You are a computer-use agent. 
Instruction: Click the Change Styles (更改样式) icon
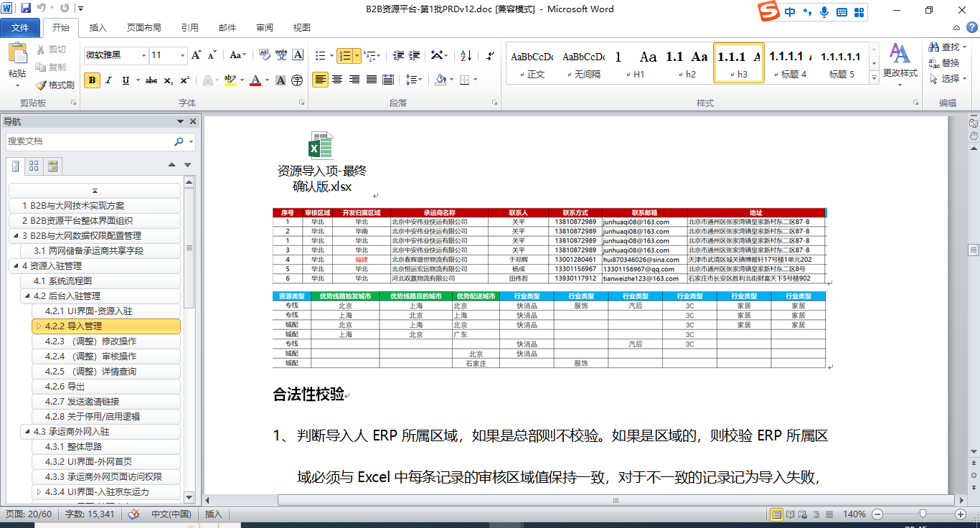(900, 54)
